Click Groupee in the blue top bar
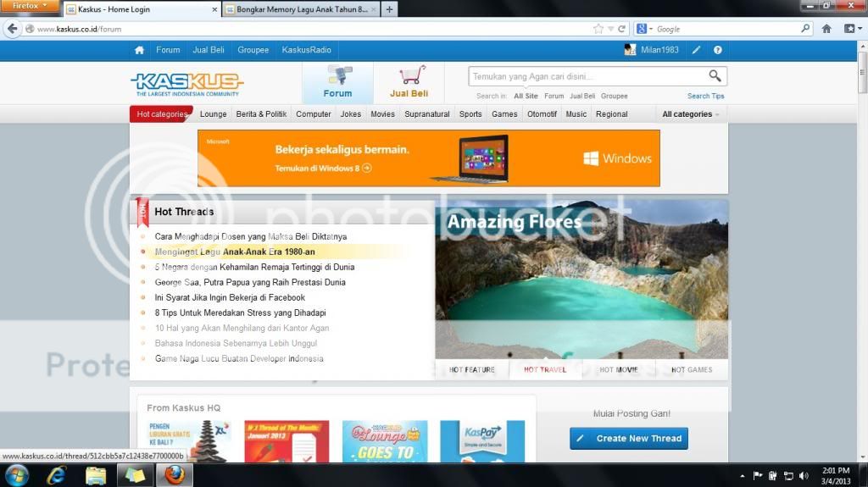 (x=253, y=50)
